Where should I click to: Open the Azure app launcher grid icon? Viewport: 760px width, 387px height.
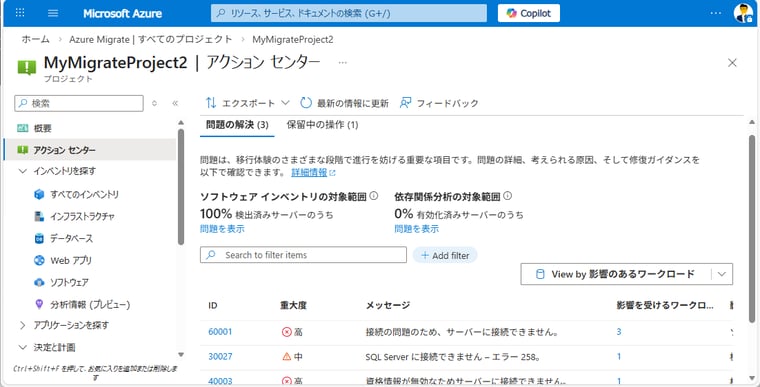pos(20,13)
